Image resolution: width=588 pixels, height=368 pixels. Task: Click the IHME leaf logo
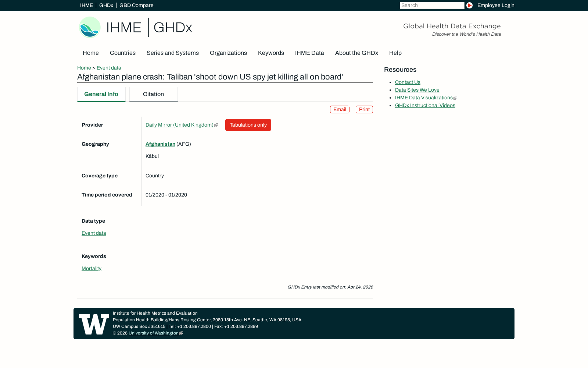pyautogui.click(x=90, y=27)
